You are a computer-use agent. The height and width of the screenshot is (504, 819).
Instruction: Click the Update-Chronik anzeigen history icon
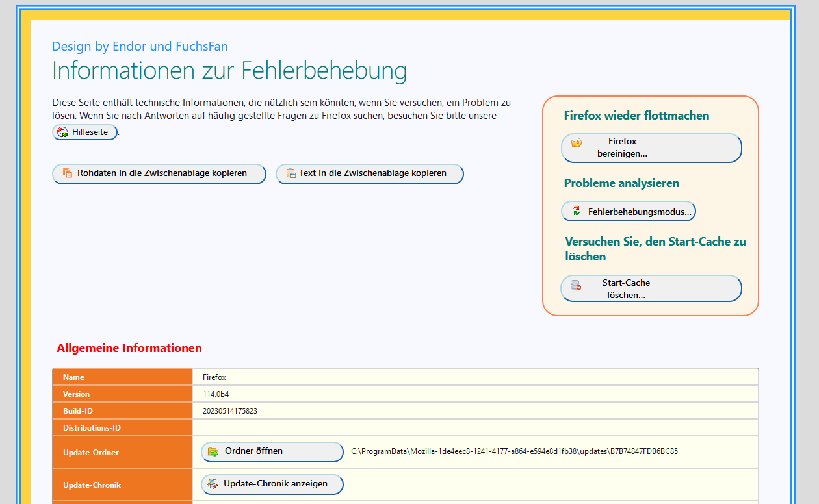pos(213,484)
